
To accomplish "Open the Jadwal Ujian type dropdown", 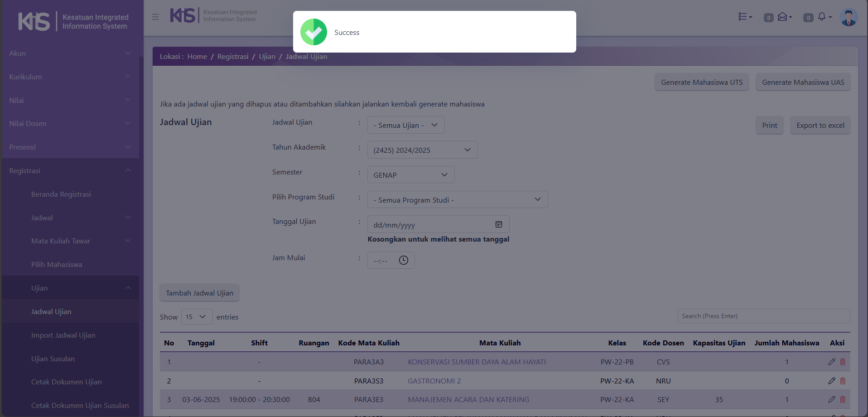I will click(x=405, y=125).
